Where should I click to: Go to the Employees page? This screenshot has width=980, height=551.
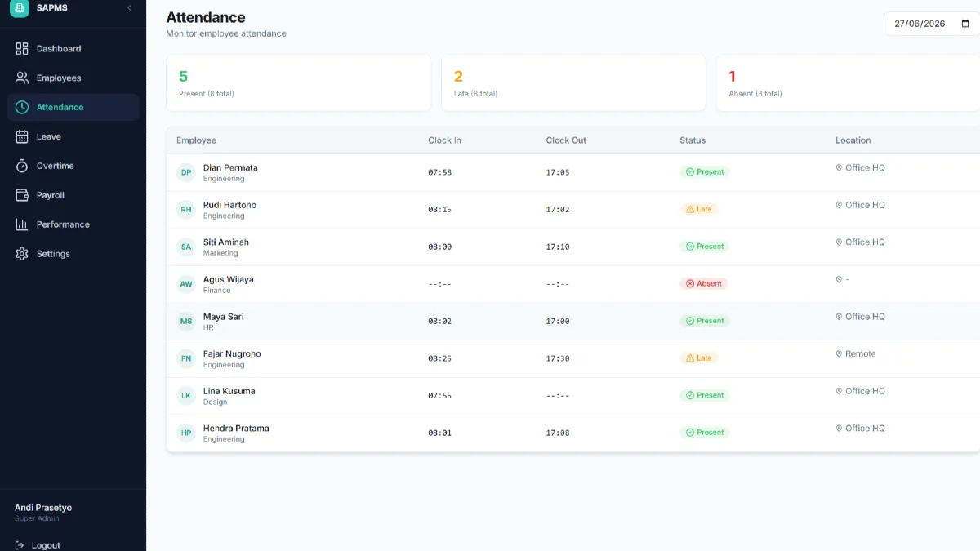(73, 78)
